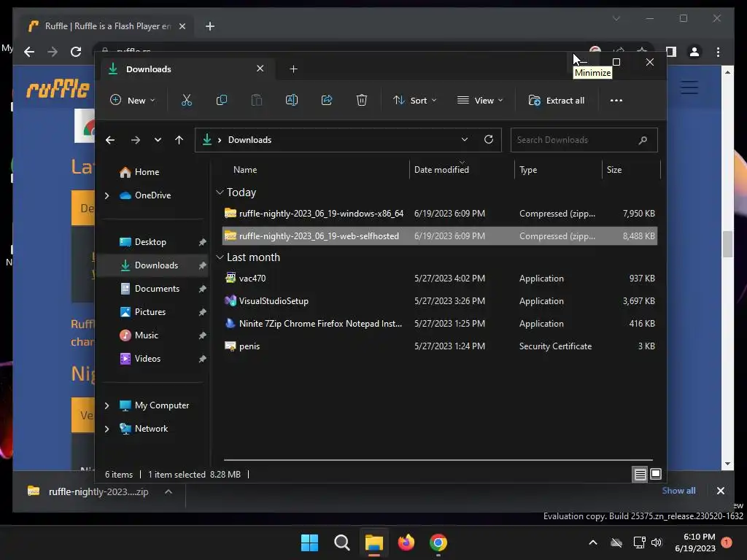The height and width of the screenshot is (560, 747).
Task: Click Show all downloads link in Chrome
Action: [678, 491]
